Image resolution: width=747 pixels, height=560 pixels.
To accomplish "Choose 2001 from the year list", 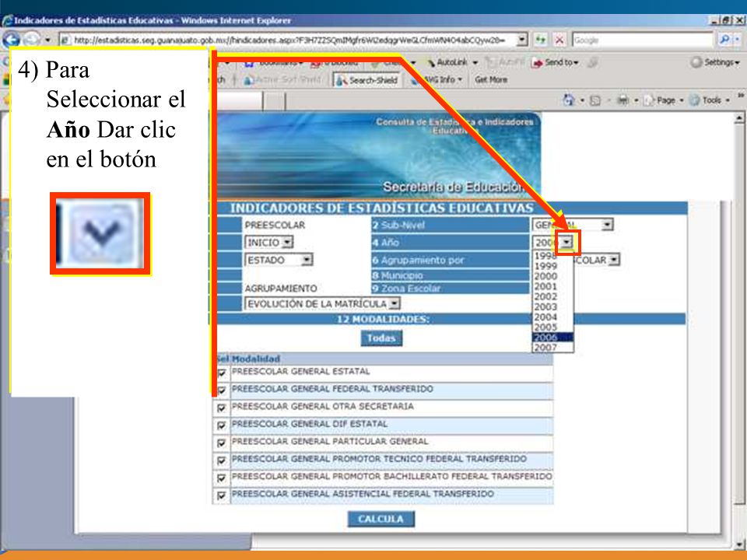I will pos(552,287).
